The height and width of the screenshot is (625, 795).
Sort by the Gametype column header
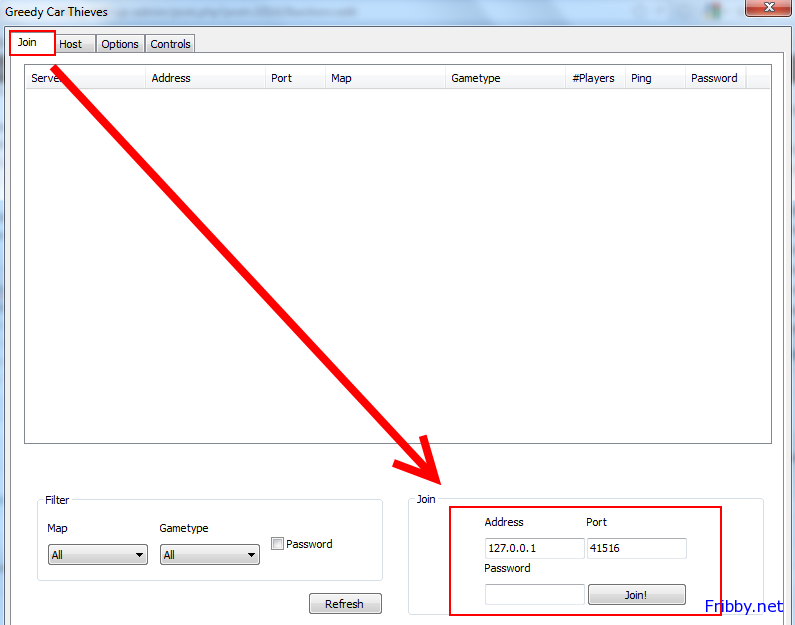click(x=505, y=78)
